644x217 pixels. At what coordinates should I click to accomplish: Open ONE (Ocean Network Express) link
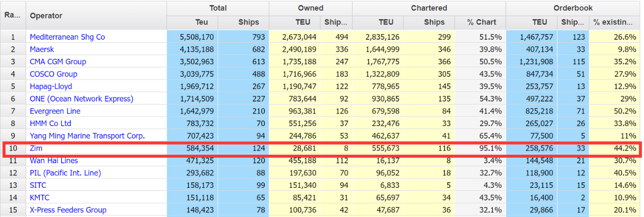pos(82,99)
